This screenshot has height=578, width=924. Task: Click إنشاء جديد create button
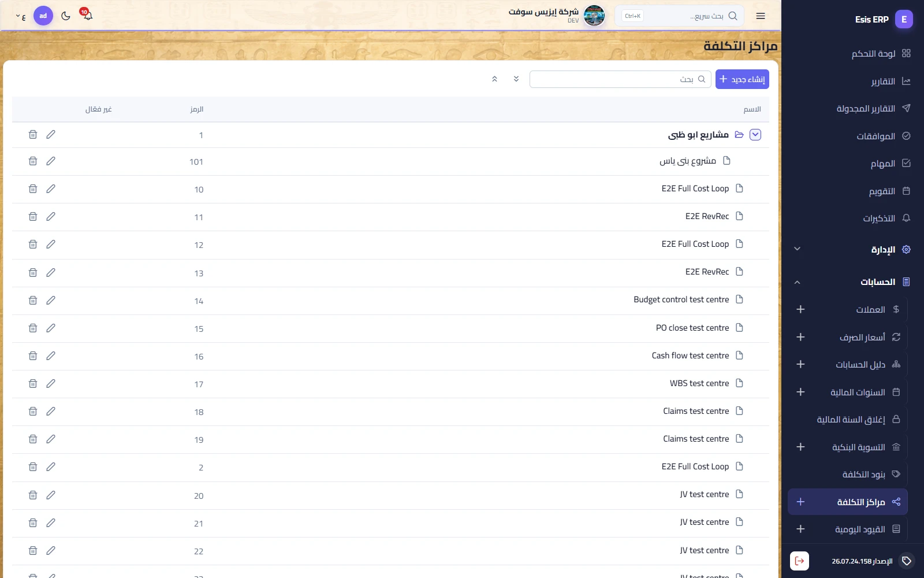tap(742, 79)
